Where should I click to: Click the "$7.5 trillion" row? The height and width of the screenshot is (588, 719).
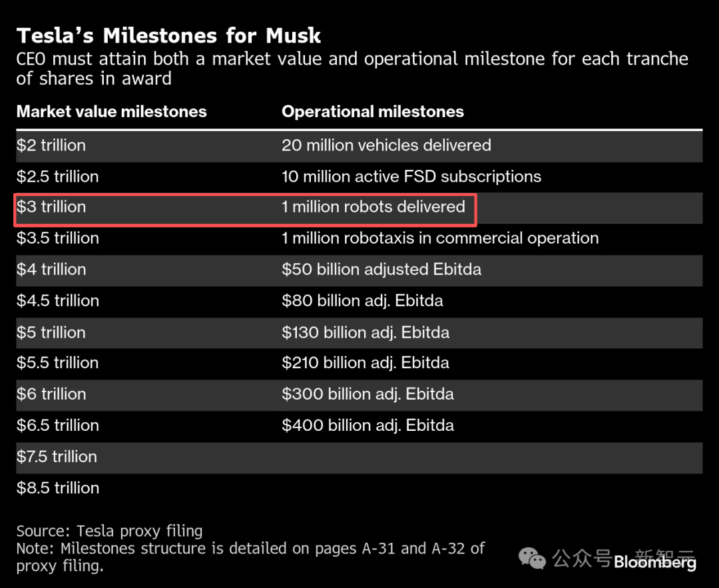tap(57, 456)
